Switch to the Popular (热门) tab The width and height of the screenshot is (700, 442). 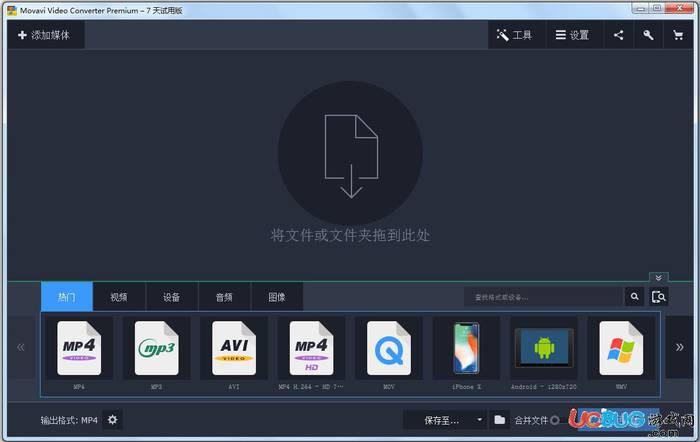tap(67, 297)
